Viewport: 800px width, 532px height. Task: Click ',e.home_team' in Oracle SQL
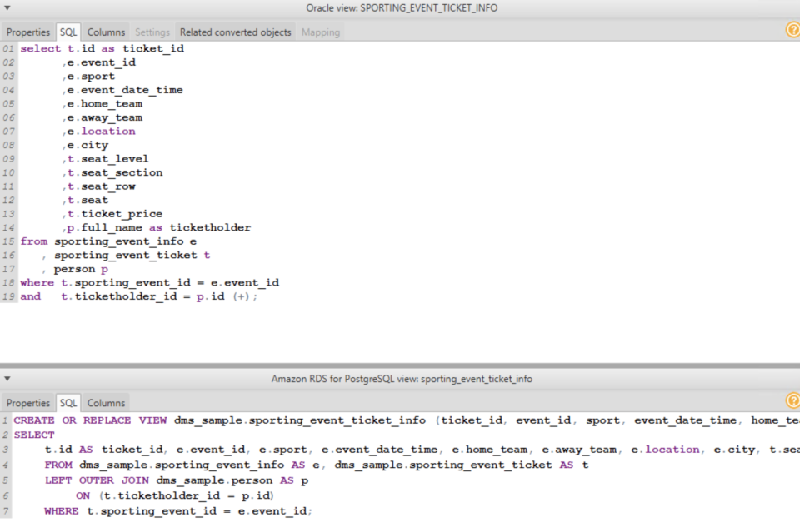102,103
